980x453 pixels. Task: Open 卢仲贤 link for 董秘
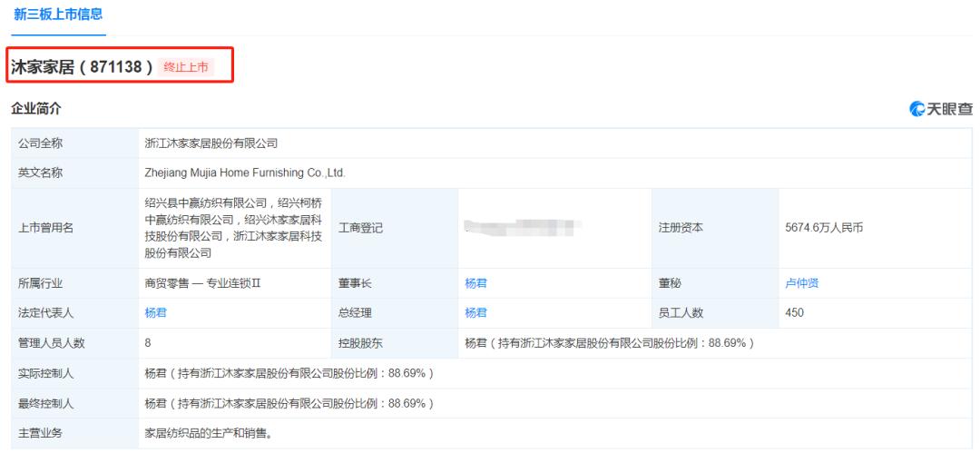[x=801, y=283]
